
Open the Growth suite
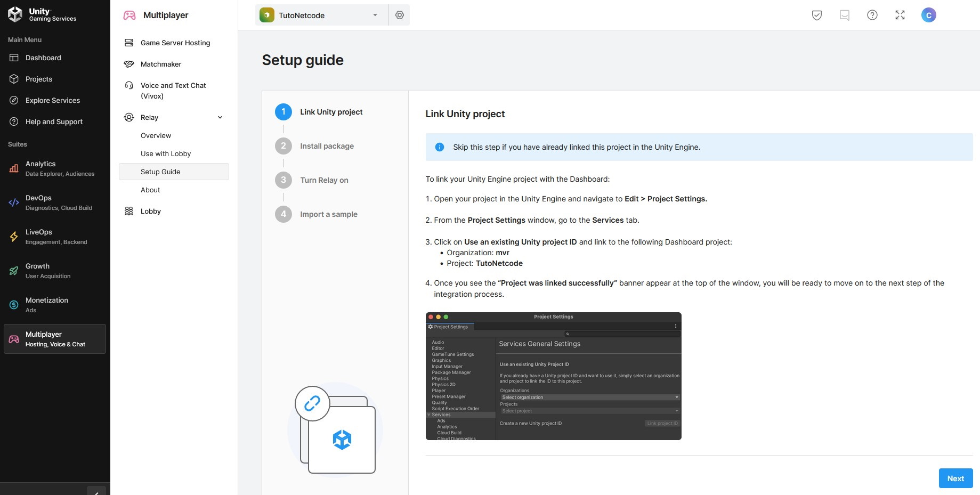coord(55,271)
